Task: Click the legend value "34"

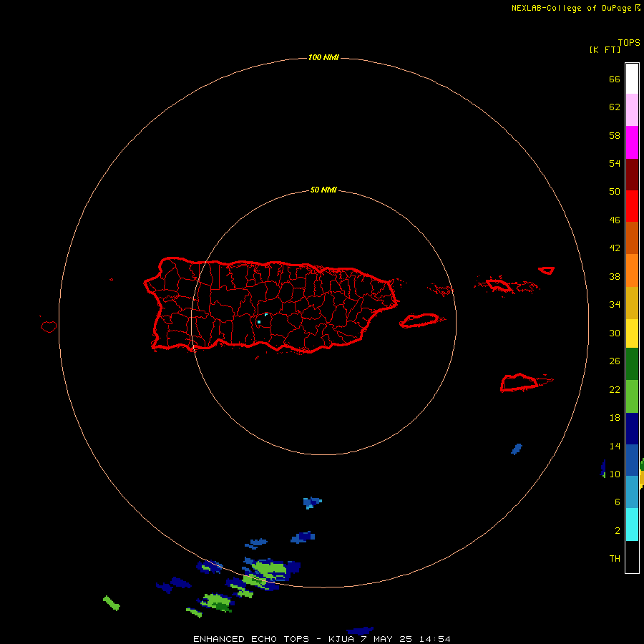Action: coord(615,305)
